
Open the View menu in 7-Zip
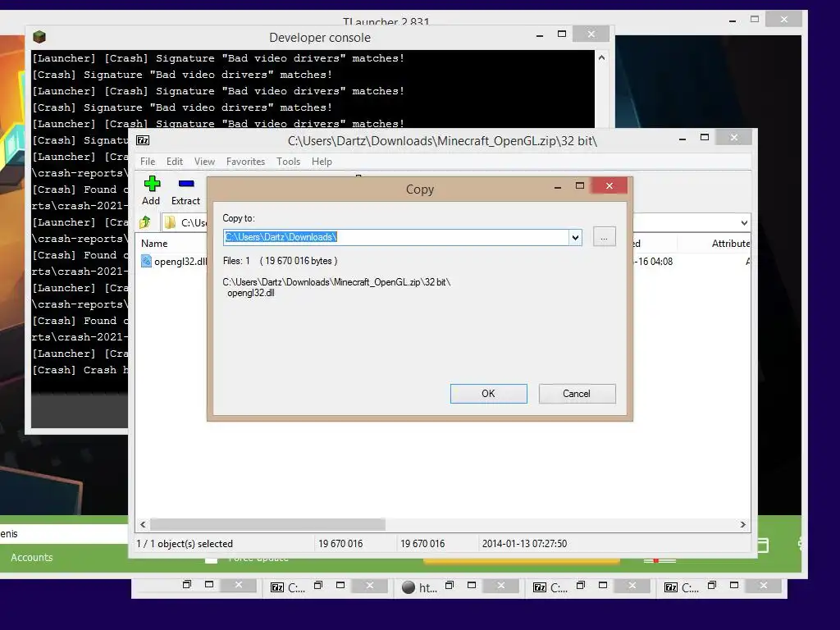pyautogui.click(x=204, y=162)
